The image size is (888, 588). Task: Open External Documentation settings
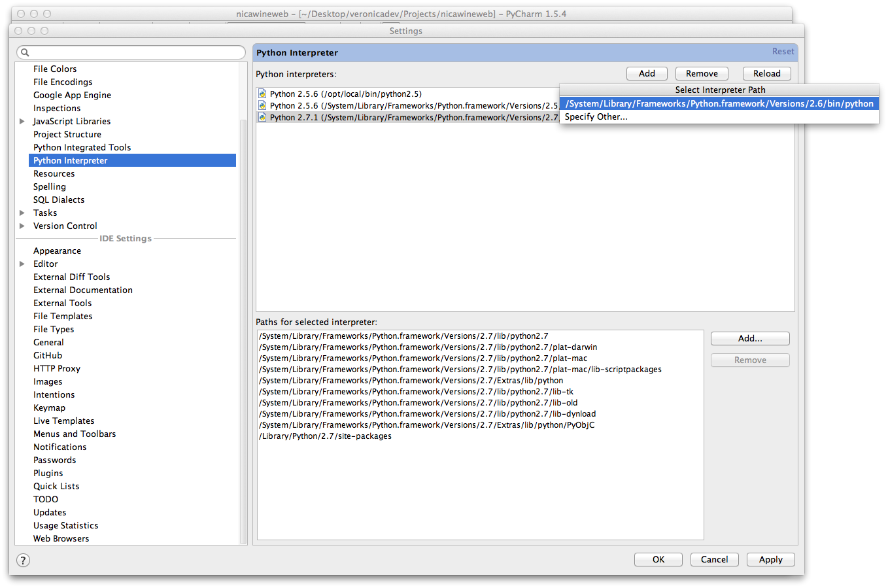pyautogui.click(x=83, y=290)
